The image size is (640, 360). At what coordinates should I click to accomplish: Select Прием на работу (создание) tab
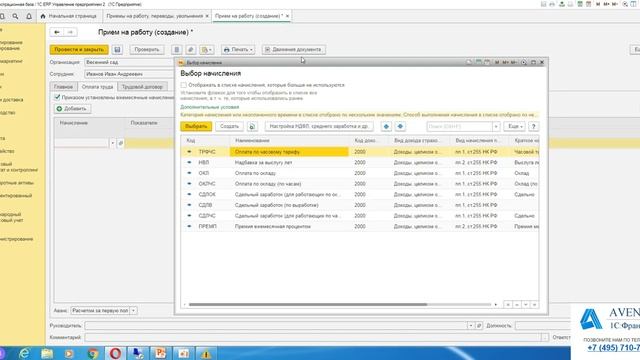[252, 16]
